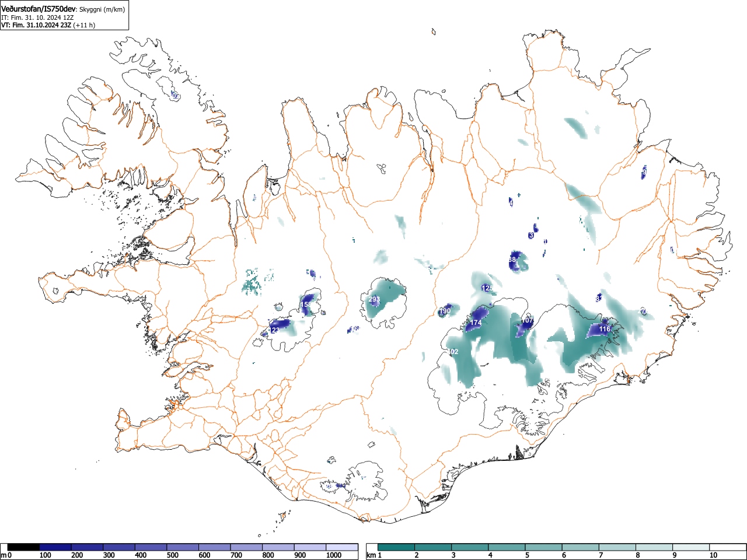Click the '125' visibility value on the map
The width and height of the screenshot is (747, 560).
pyautogui.click(x=487, y=288)
